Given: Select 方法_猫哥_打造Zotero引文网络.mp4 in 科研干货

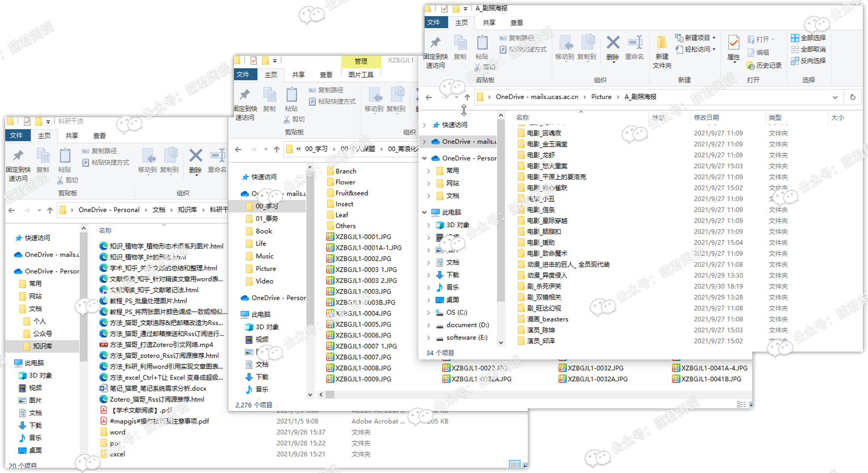Looking at the screenshot, I should click(156, 345).
